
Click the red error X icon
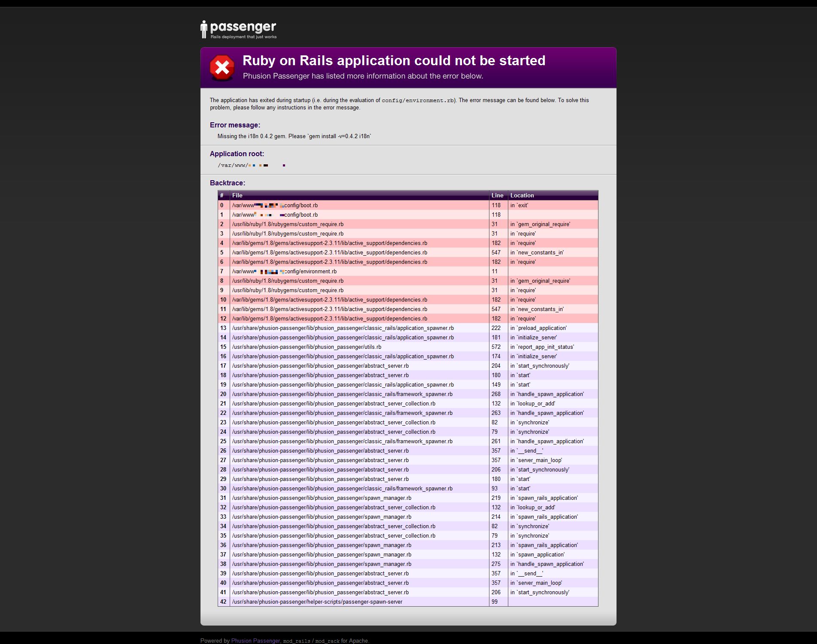(222, 67)
